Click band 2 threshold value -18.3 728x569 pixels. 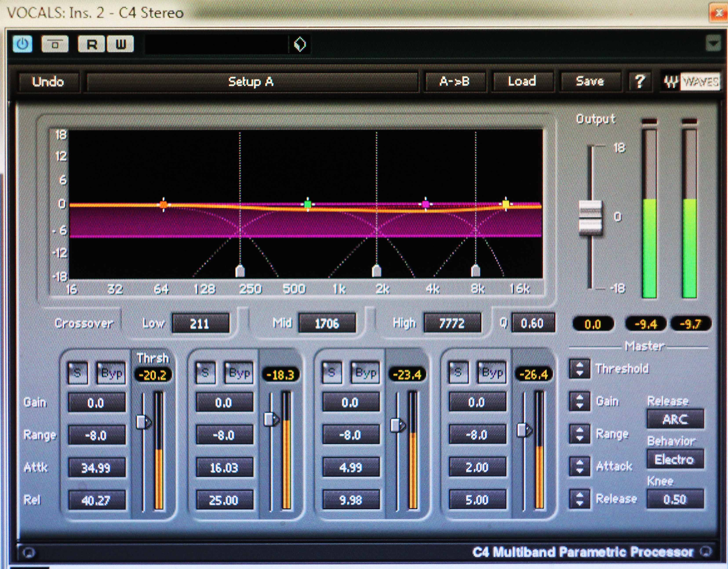point(281,375)
